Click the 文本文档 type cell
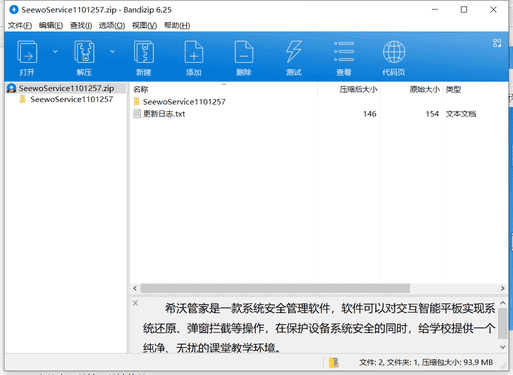Screen dimensions: 513x375 (461, 114)
